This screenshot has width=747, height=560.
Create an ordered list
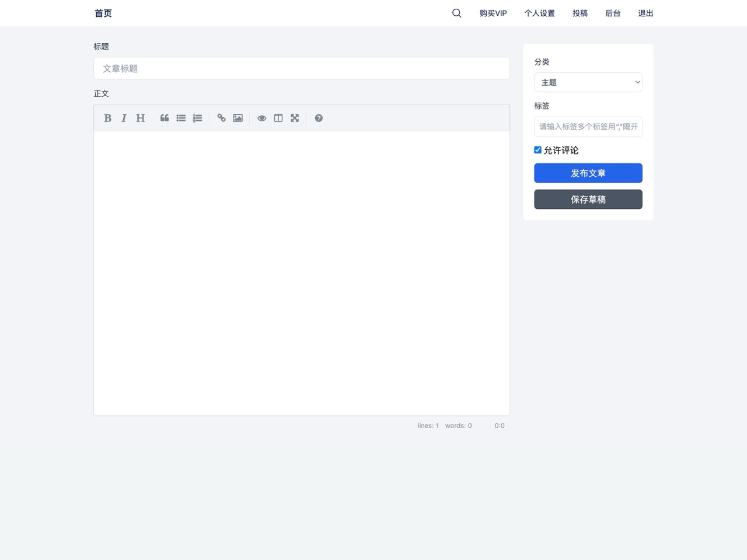click(197, 118)
